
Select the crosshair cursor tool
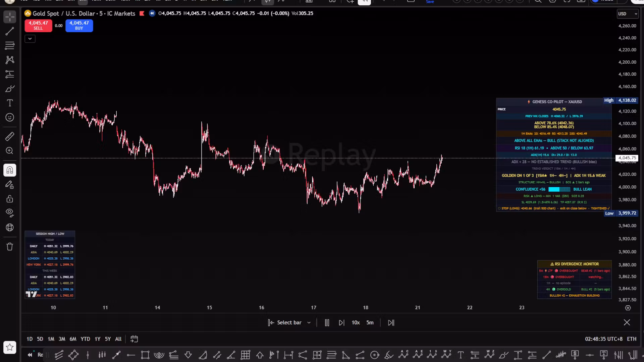coord(10,17)
